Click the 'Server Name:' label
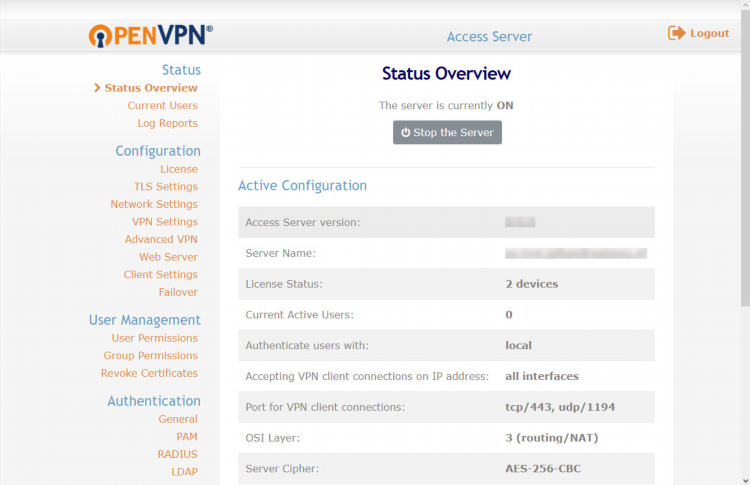The image size is (750, 485). pos(281,254)
